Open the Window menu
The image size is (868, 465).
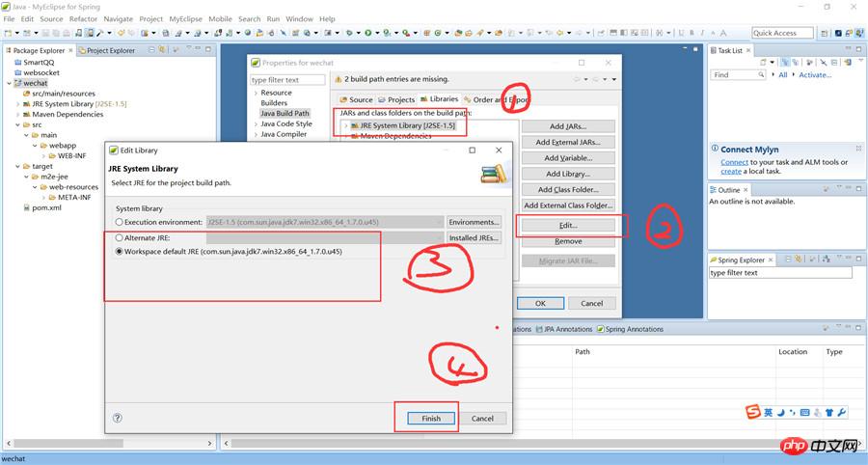[x=299, y=19]
